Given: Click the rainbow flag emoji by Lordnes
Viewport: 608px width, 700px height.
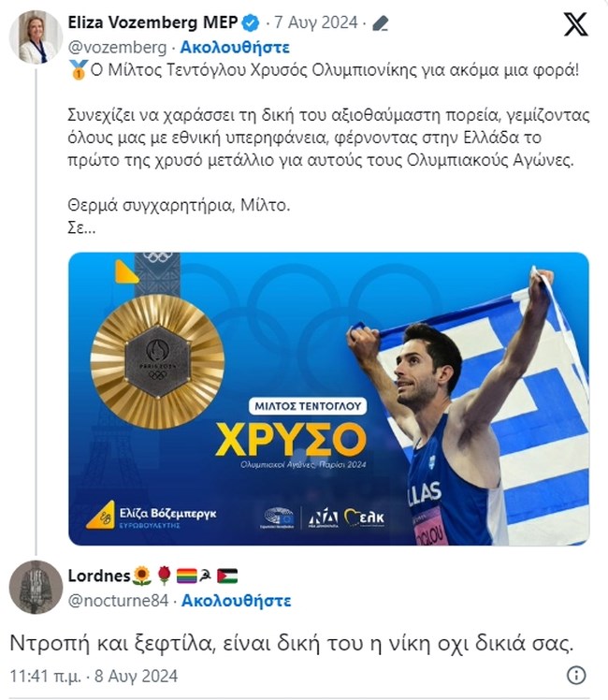Looking at the screenshot, I should 186,575.
